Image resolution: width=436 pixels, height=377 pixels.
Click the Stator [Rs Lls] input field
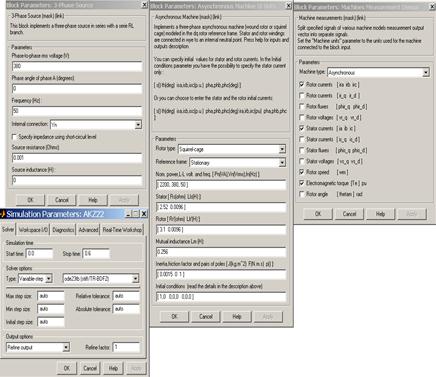pyautogui.click(x=221, y=207)
